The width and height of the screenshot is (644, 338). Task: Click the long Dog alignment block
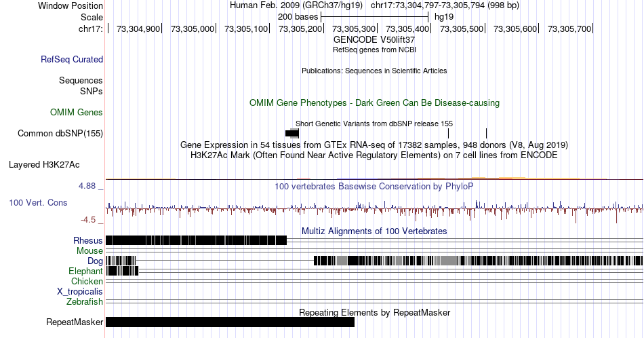pos(478,261)
